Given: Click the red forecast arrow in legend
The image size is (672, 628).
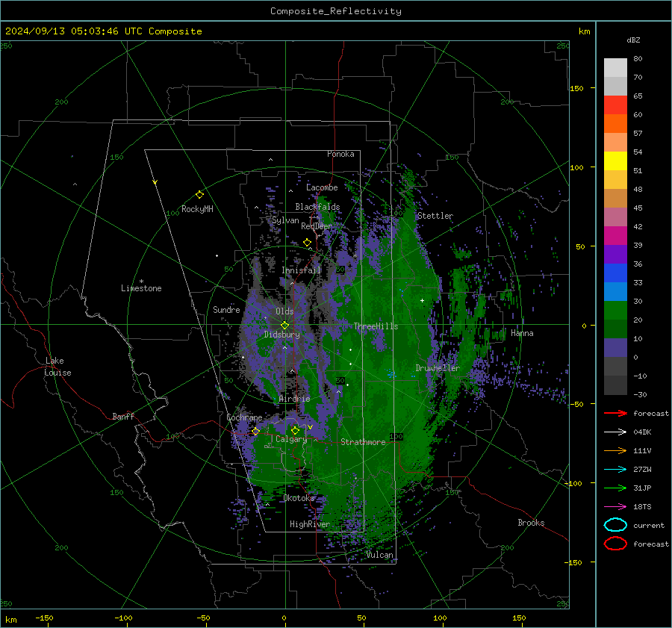Looking at the screenshot, I should (x=615, y=413).
